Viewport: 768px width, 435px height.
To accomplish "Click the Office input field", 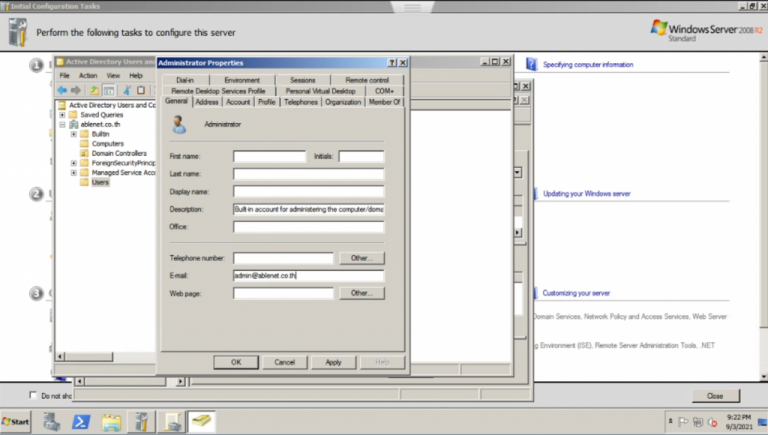I will click(309, 227).
